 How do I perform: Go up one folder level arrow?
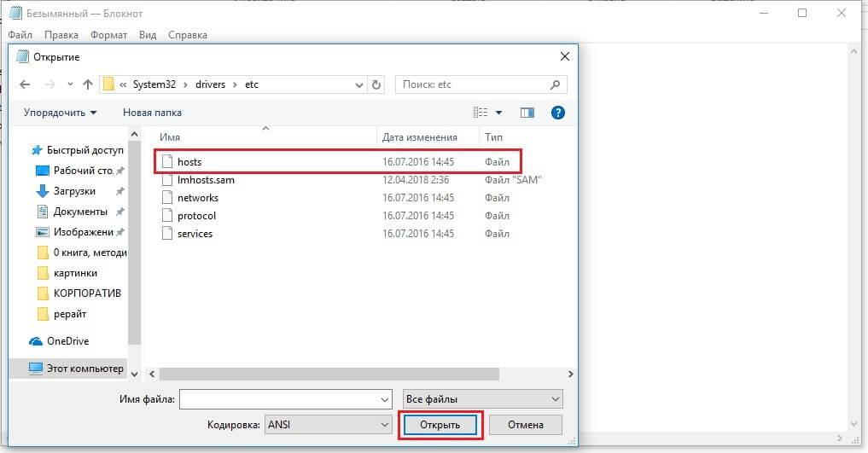[x=87, y=84]
